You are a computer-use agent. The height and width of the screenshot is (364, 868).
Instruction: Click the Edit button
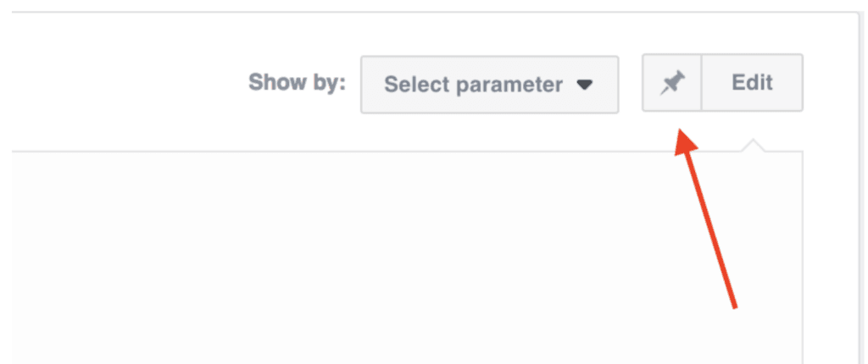[x=752, y=82]
